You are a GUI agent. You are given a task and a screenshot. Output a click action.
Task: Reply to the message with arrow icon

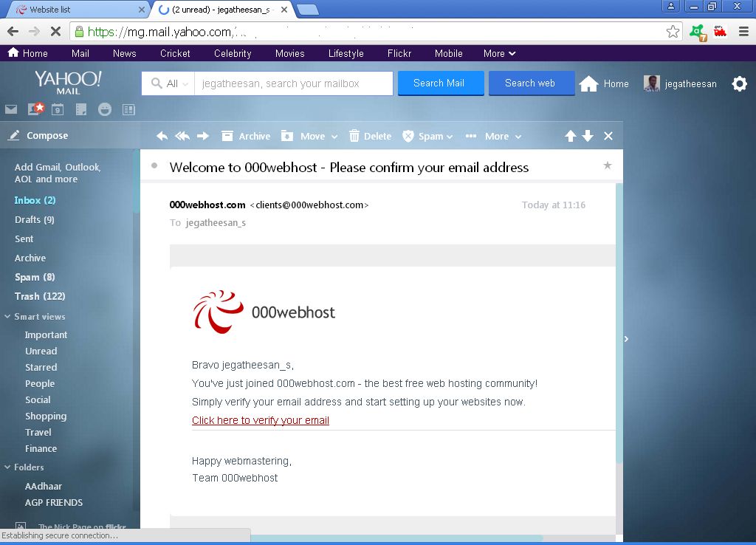(162, 136)
